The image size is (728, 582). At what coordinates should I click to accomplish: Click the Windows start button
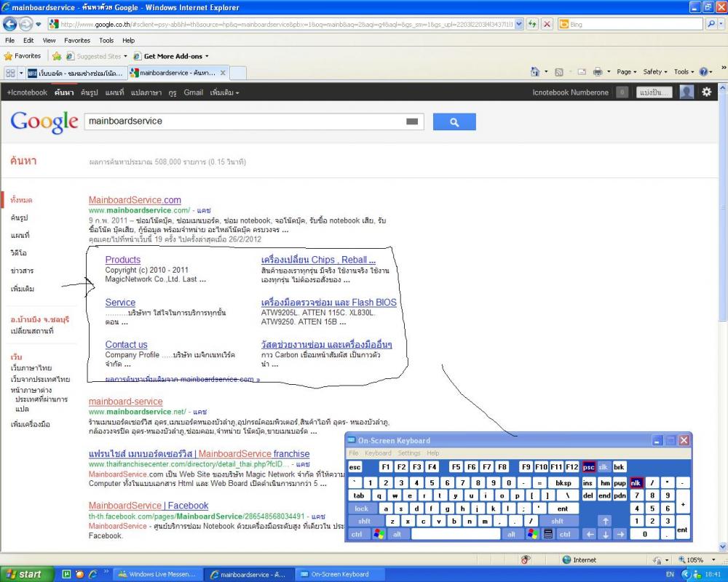coord(26,574)
